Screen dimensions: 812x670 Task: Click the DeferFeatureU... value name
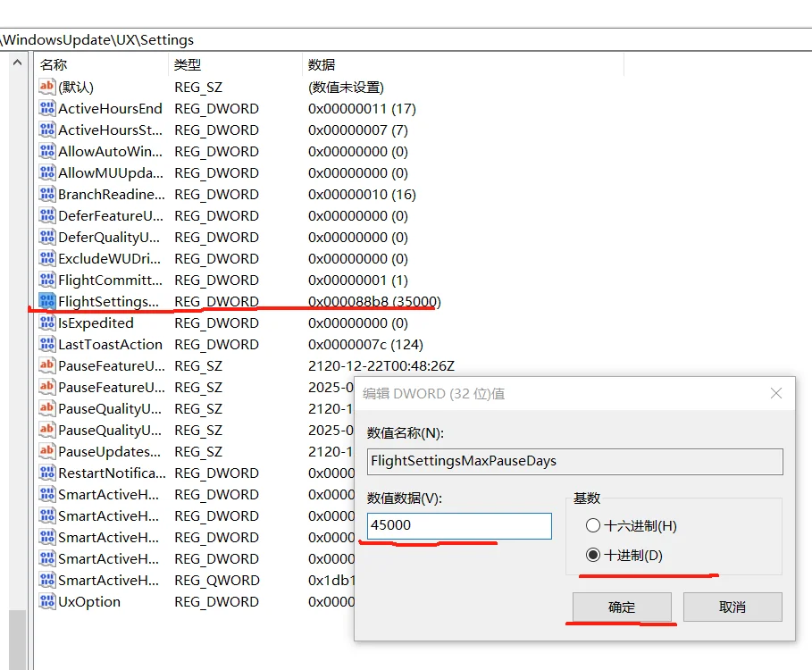(111, 215)
